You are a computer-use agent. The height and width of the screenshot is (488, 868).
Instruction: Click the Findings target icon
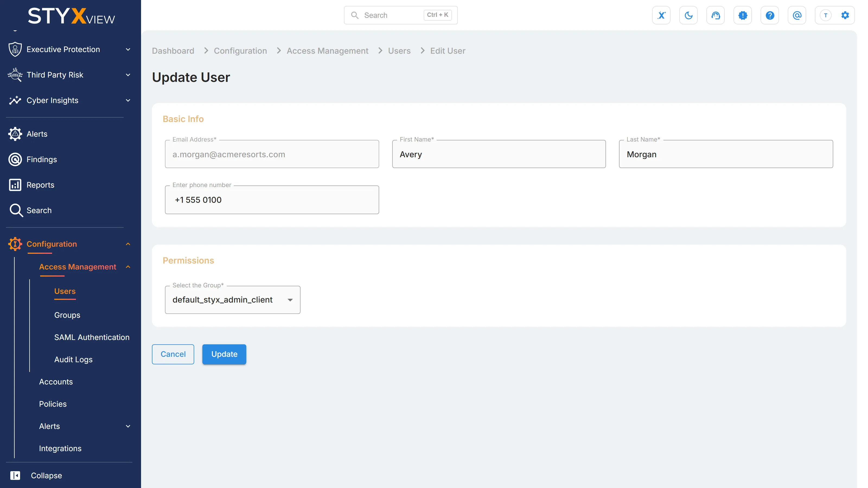coord(15,159)
